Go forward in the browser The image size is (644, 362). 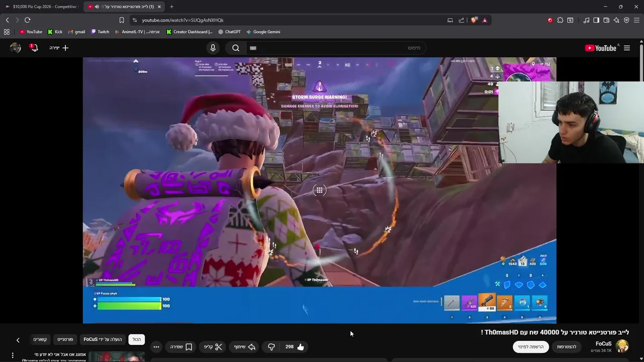click(17, 20)
